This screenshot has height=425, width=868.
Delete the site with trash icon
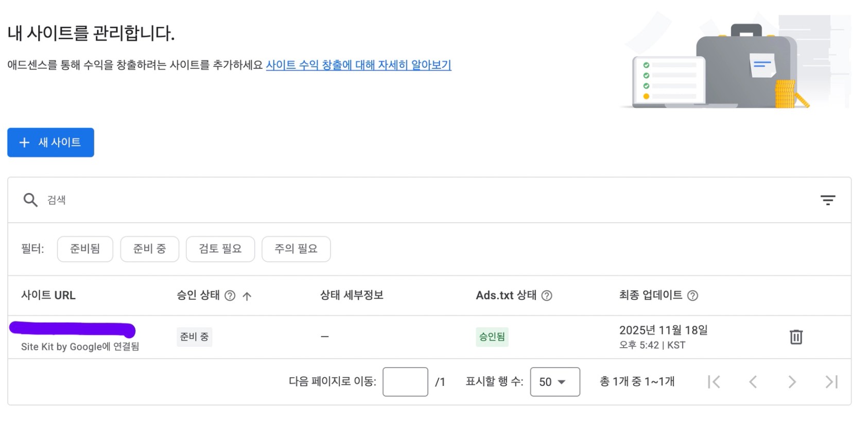click(x=796, y=337)
